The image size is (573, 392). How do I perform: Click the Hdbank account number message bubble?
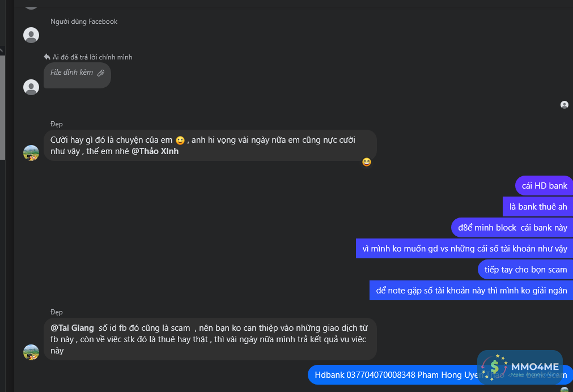(397, 374)
